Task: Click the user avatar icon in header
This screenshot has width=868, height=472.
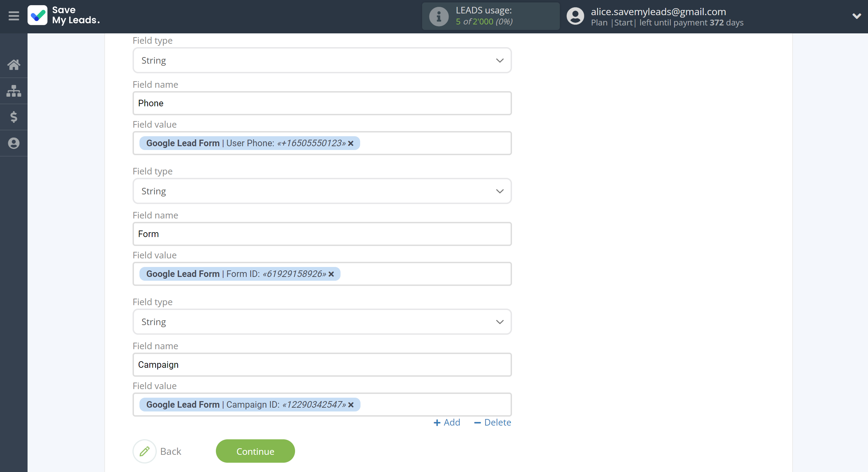Action: 575,16
